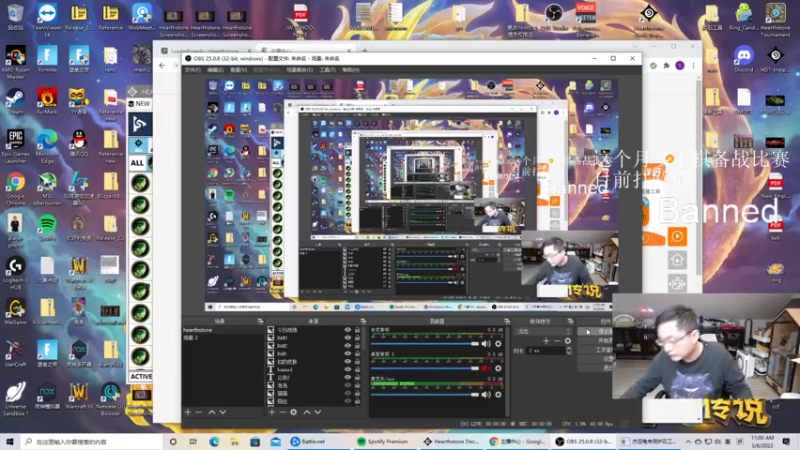Add a scene transition with the plus icon
The height and width of the screenshot is (450, 800).
(546, 341)
